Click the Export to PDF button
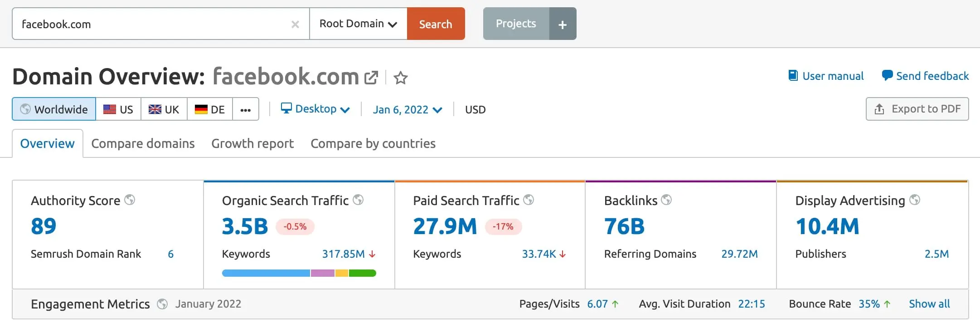980x333 pixels. [x=917, y=109]
